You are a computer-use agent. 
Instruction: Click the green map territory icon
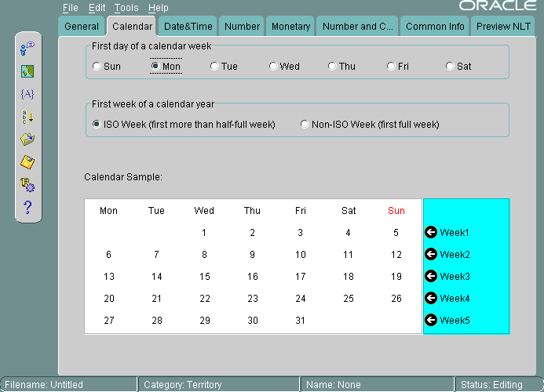[27, 71]
